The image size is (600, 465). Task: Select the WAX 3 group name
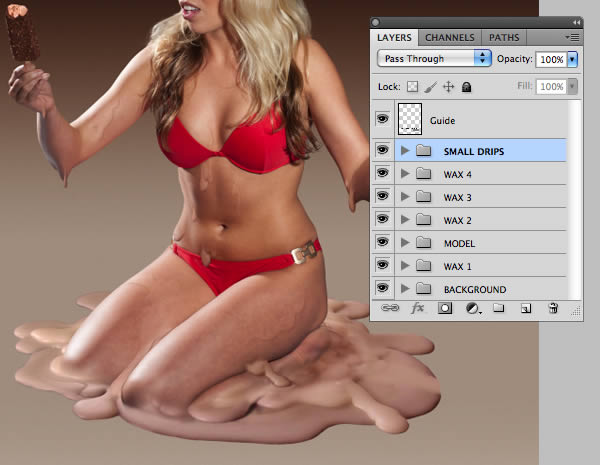click(457, 197)
